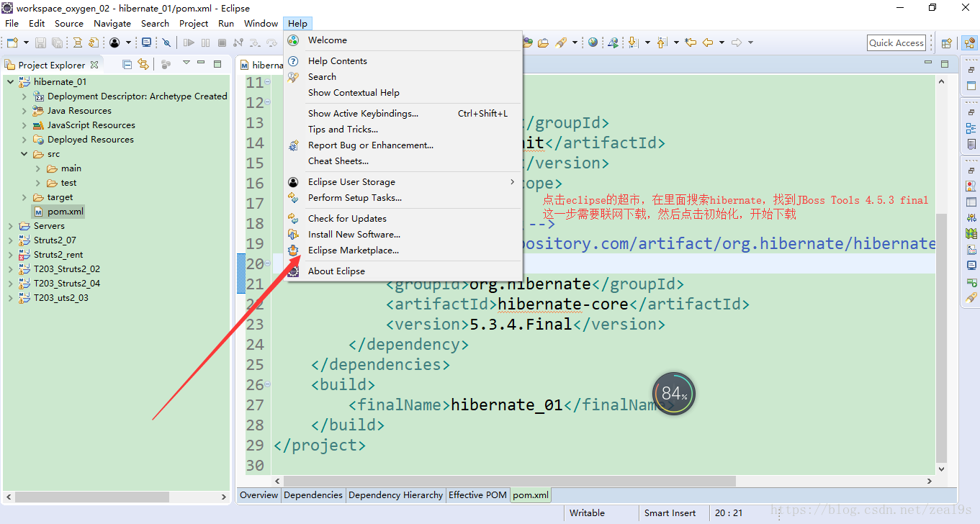Click the Back navigation arrow icon

(708, 42)
